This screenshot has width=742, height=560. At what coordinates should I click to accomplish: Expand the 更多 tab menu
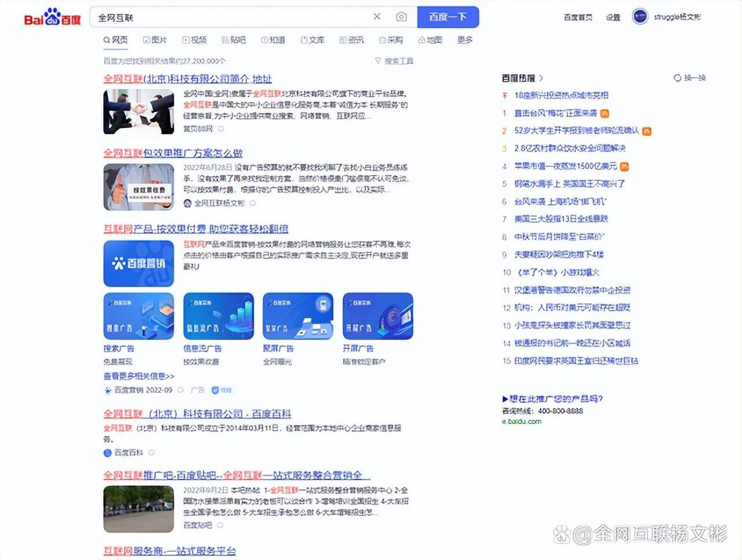click(465, 40)
